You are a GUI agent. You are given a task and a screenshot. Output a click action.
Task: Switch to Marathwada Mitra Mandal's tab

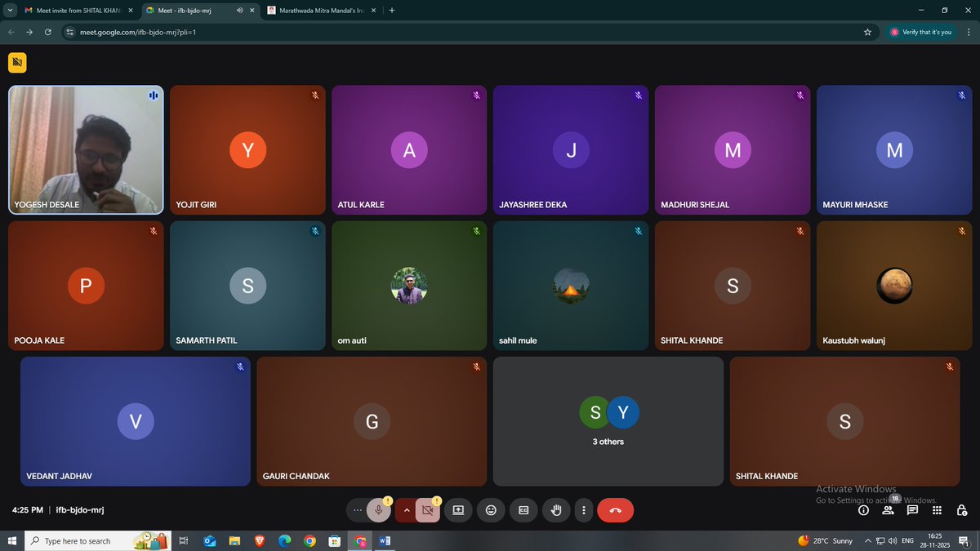pyautogui.click(x=320, y=11)
